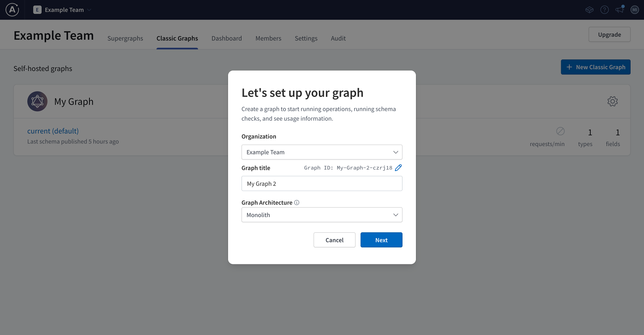
Task: Click the Upgrade button
Action: coord(609,34)
